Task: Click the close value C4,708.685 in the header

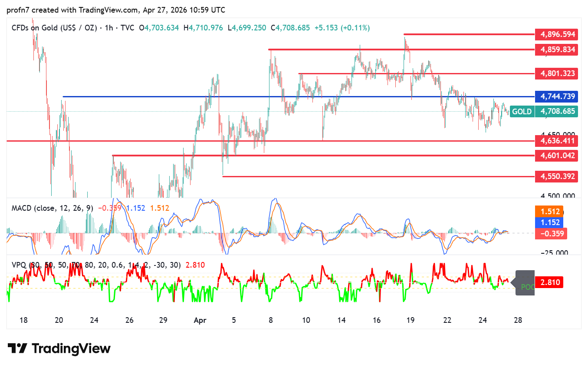Action: (x=290, y=28)
